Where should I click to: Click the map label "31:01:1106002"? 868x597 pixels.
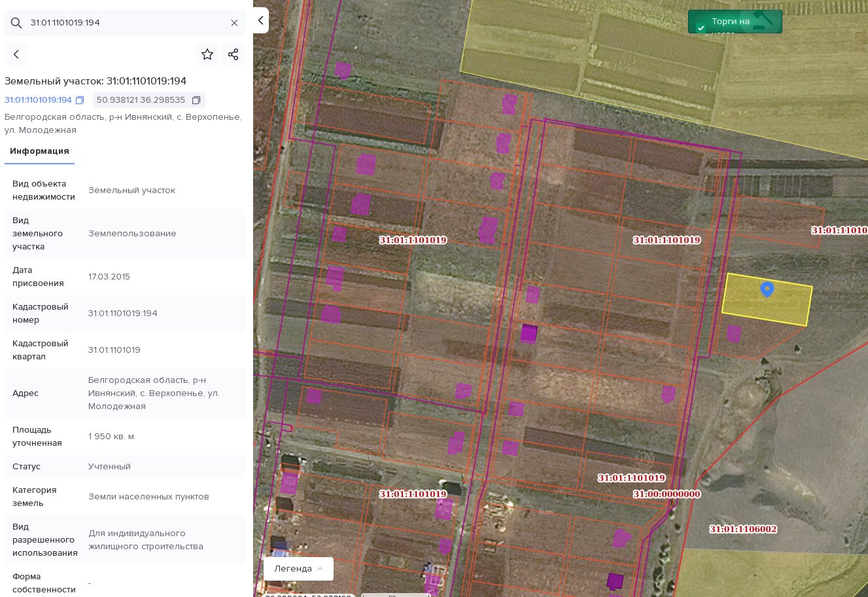pyautogui.click(x=743, y=529)
